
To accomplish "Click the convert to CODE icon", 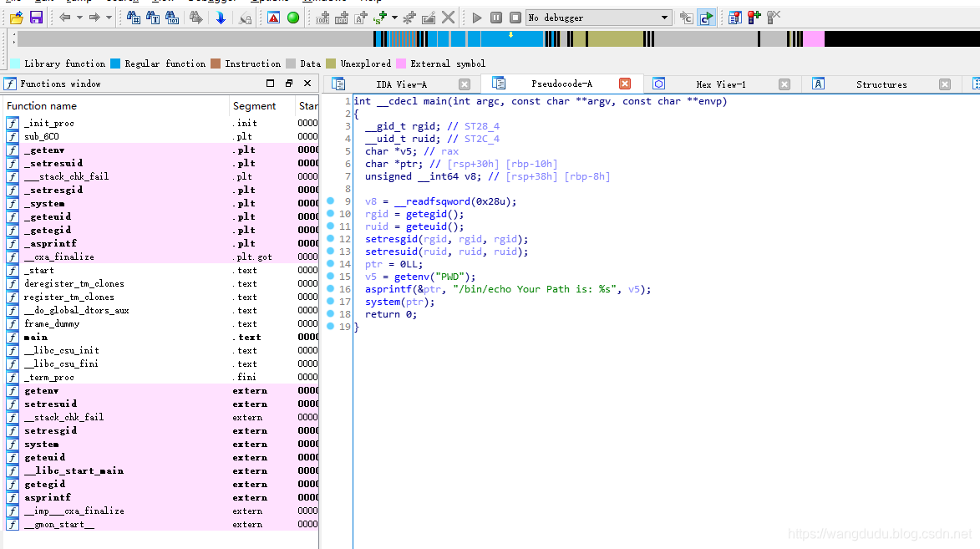I will (x=322, y=18).
